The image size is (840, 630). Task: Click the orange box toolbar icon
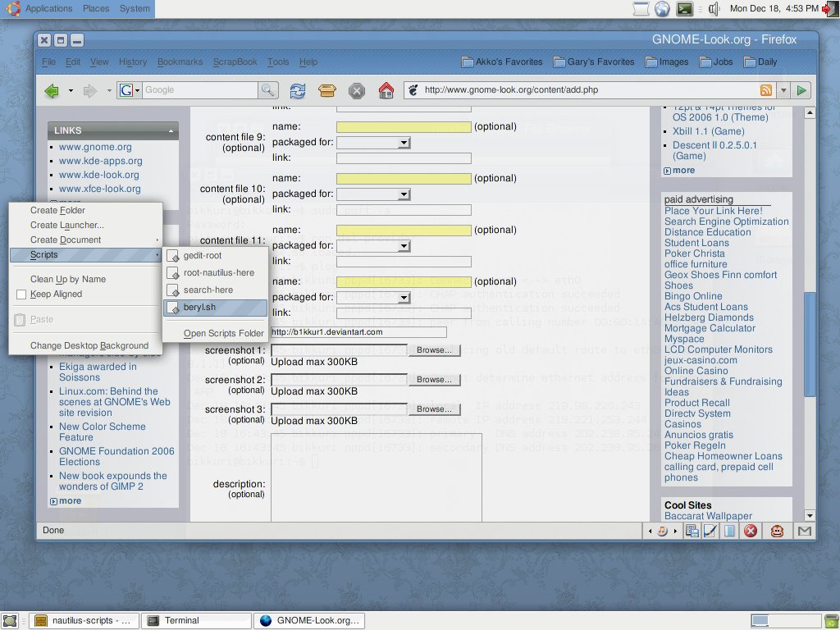326,90
